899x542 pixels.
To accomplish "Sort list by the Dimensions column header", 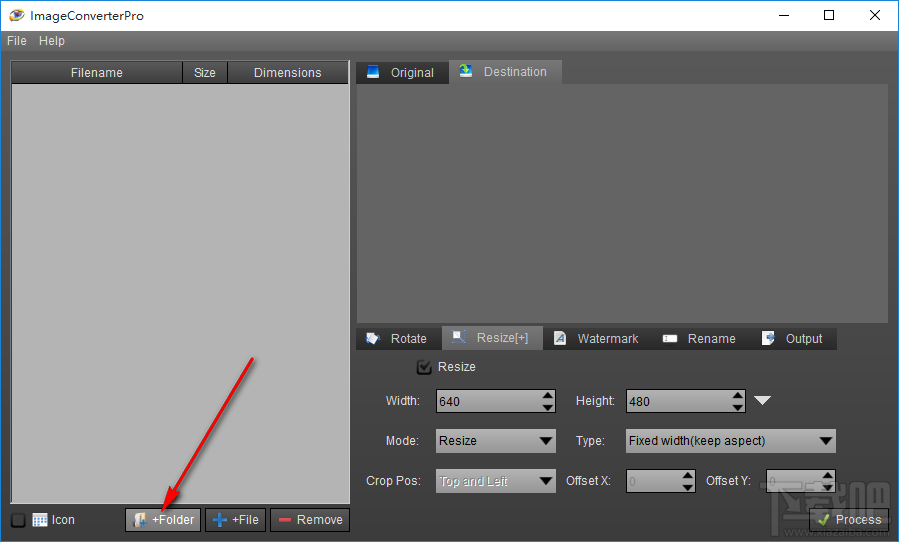I will click(x=288, y=73).
